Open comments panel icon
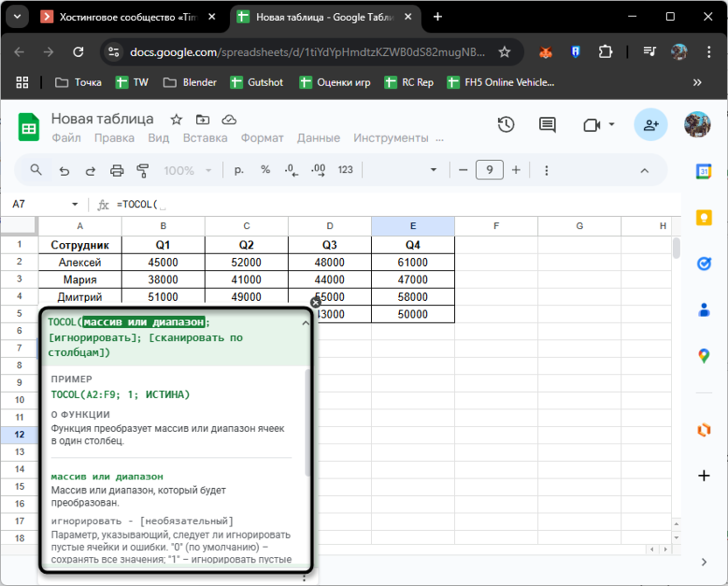This screenshot has height=586, width=728. (548, 125)
